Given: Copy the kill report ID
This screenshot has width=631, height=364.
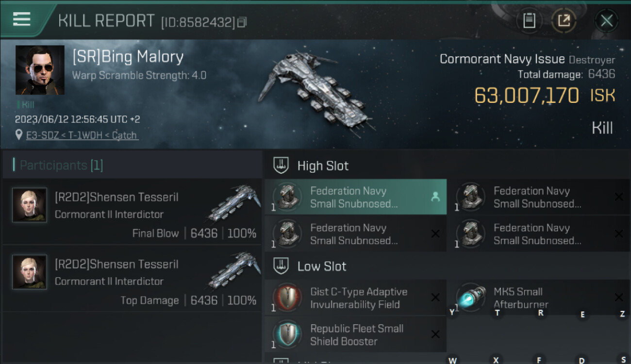Looking at the screenshot, I should 242,22.
